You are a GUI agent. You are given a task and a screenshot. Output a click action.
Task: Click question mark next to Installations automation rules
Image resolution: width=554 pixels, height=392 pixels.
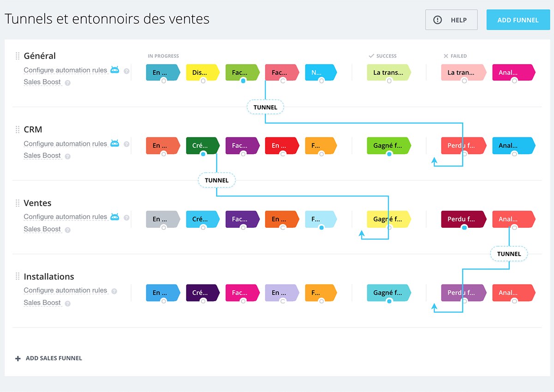pyautogui.click(x=114, y=291)
